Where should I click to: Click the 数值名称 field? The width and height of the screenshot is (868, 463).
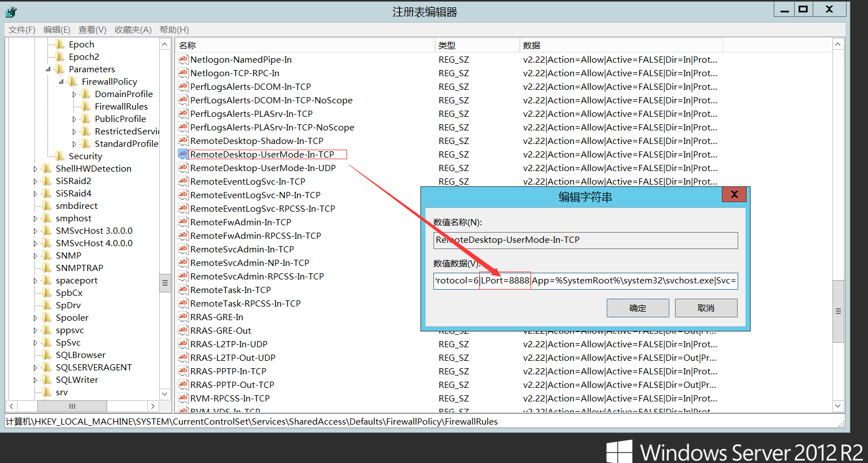585,240
